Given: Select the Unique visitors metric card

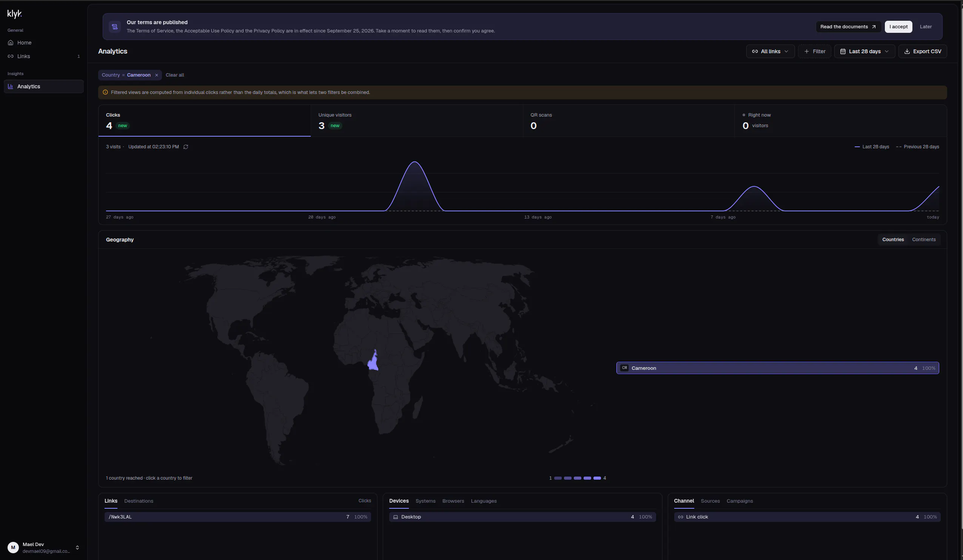Looking at the screenshot, I should [x=416, y=121].
